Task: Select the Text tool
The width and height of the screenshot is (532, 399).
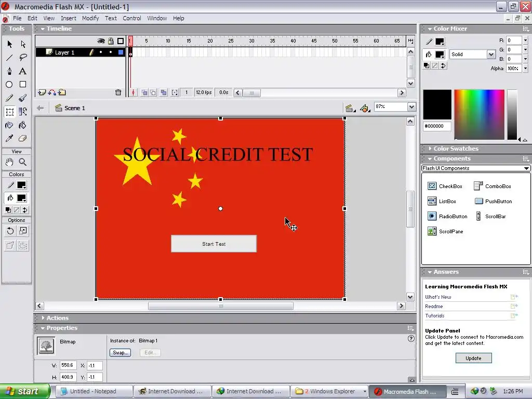Action: click(23, 71)
